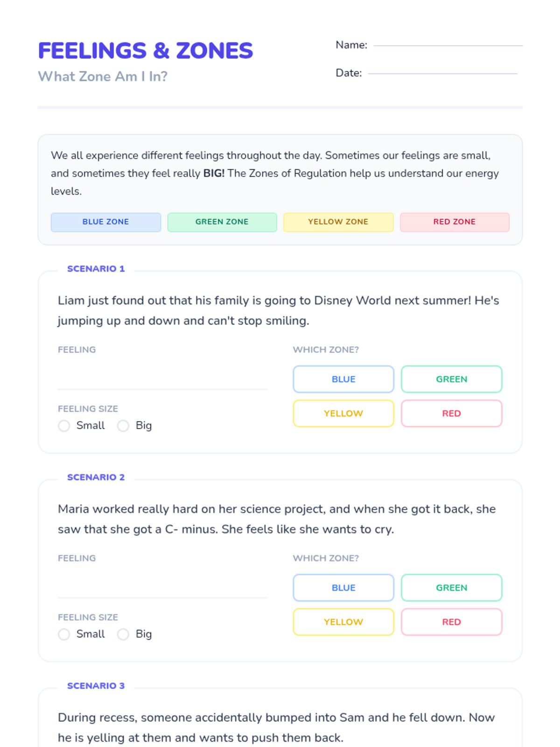
Task: Choose BLUE zone button for Scenario 2
Action: [x=343, y=588]
